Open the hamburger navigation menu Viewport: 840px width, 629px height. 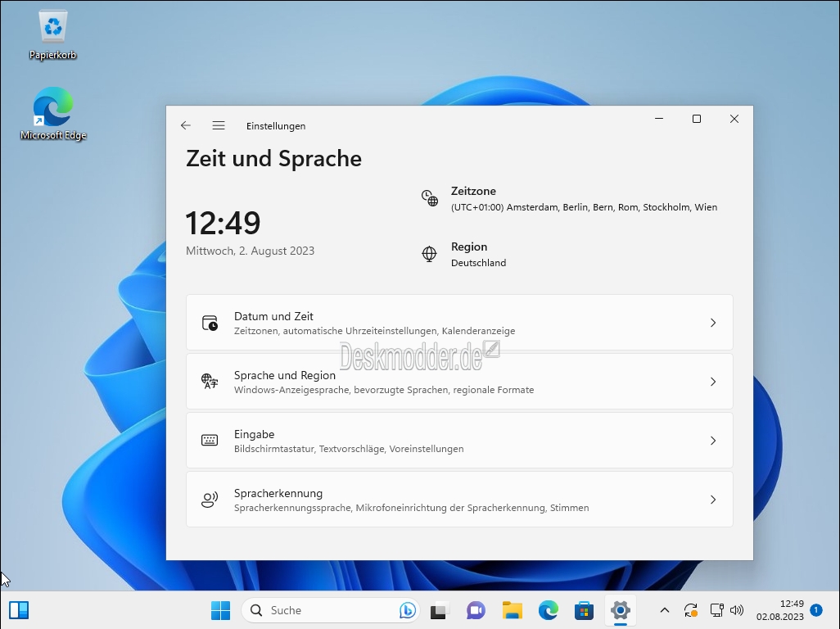coord(219,125)
